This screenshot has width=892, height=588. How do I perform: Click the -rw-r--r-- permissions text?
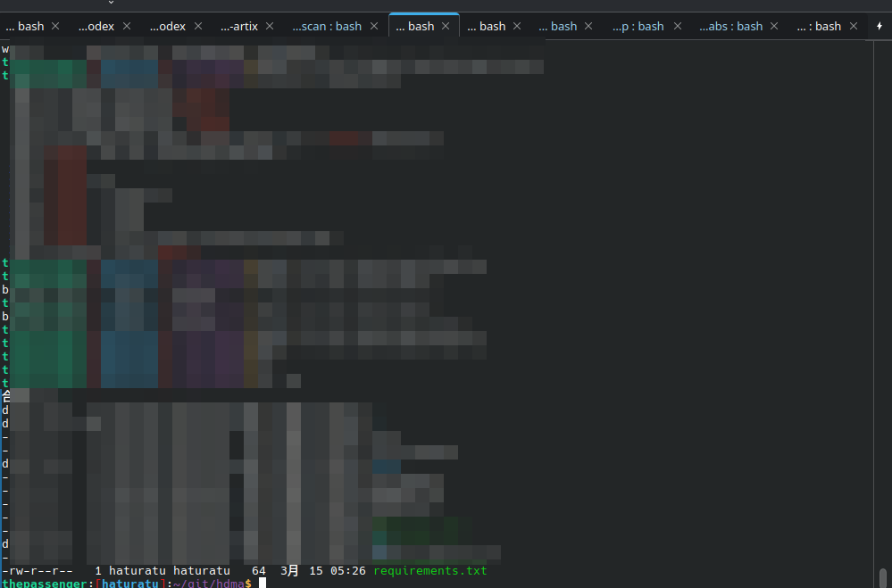(38, 570)
